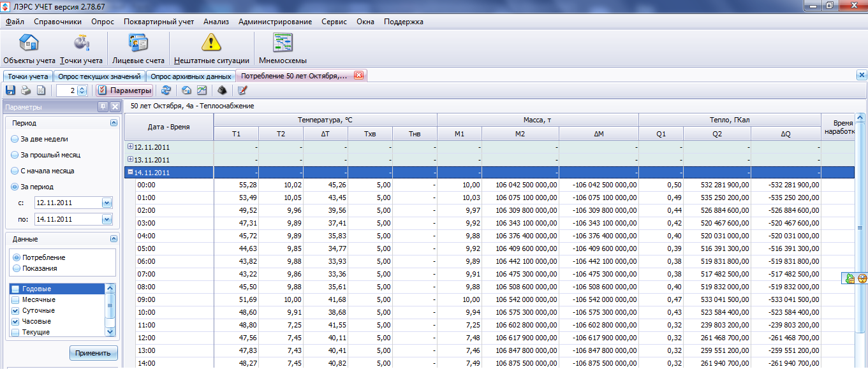
Task: Click the print preview page icon
Action: pos(41,90)
